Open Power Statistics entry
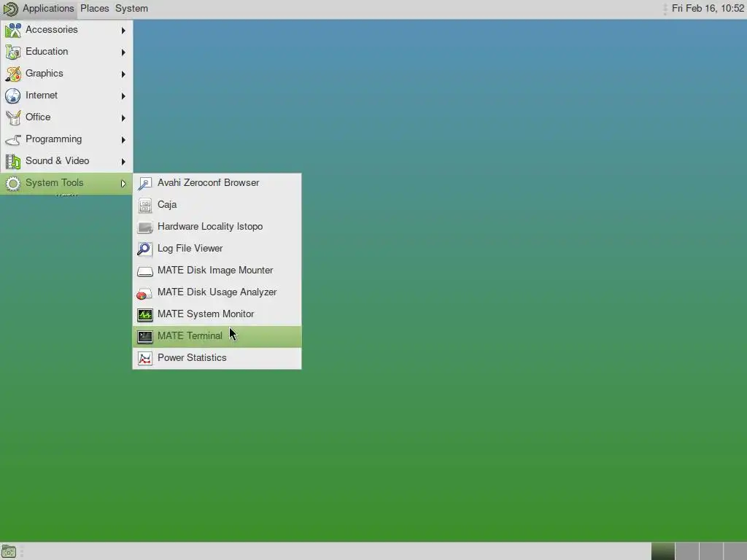 pos(217,358)
